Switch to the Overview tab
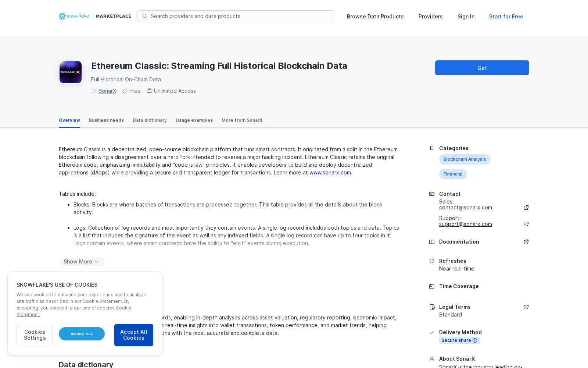Image resolution: width=588 pixels, height=368 pixels. [x=69, y=120]
